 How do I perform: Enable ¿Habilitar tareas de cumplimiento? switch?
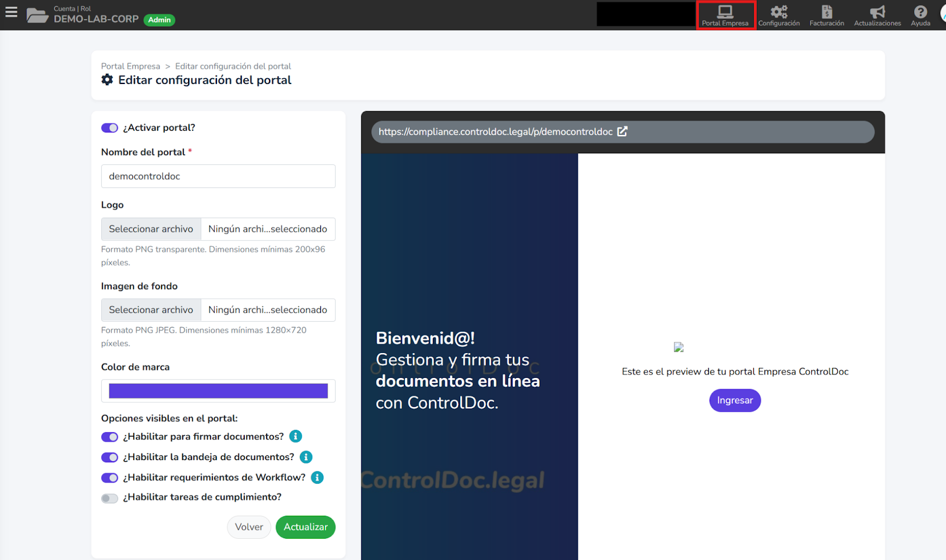pyautogui.click(x=109, y=498)
